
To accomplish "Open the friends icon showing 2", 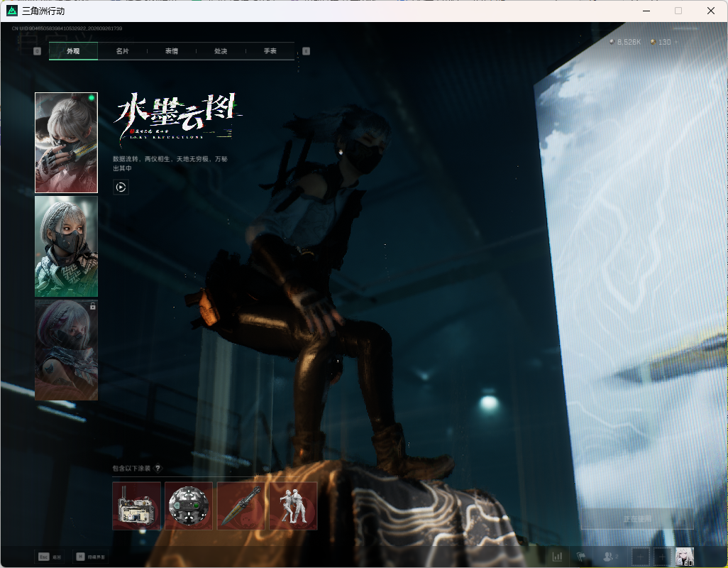I will tap(610, 557).
